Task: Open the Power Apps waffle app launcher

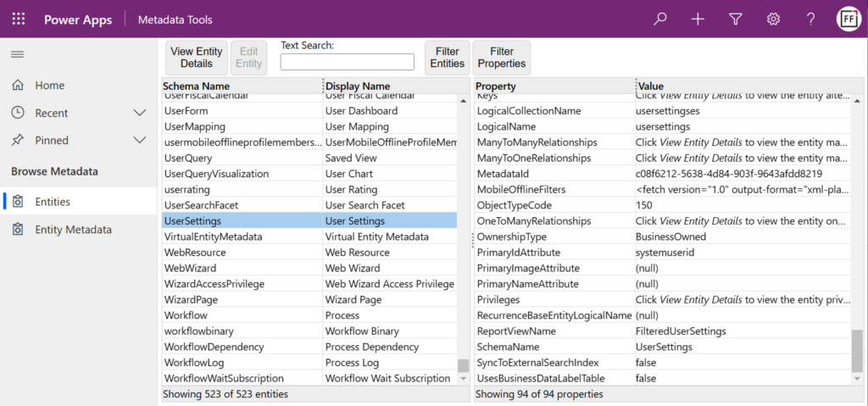Action: click(19, 19)
